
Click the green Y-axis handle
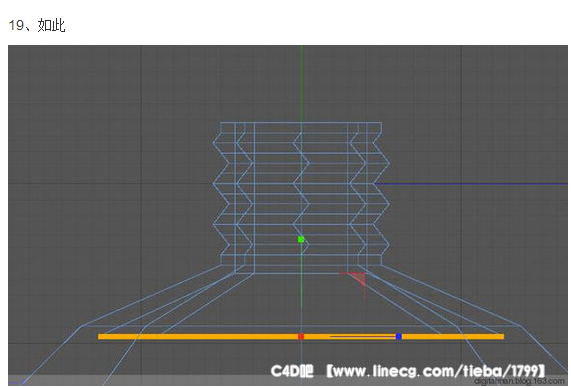[301, 239]
